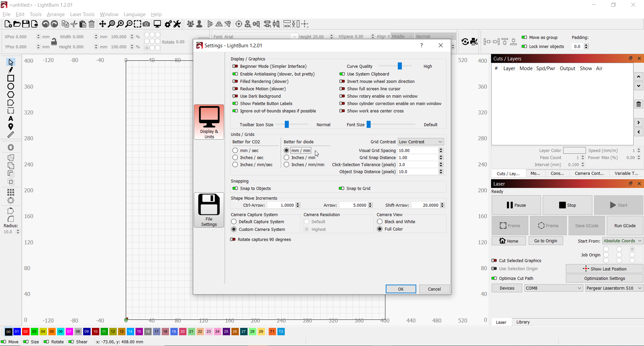Open the File menu
Screen dimensions: 644x346
tap(6, 14)
